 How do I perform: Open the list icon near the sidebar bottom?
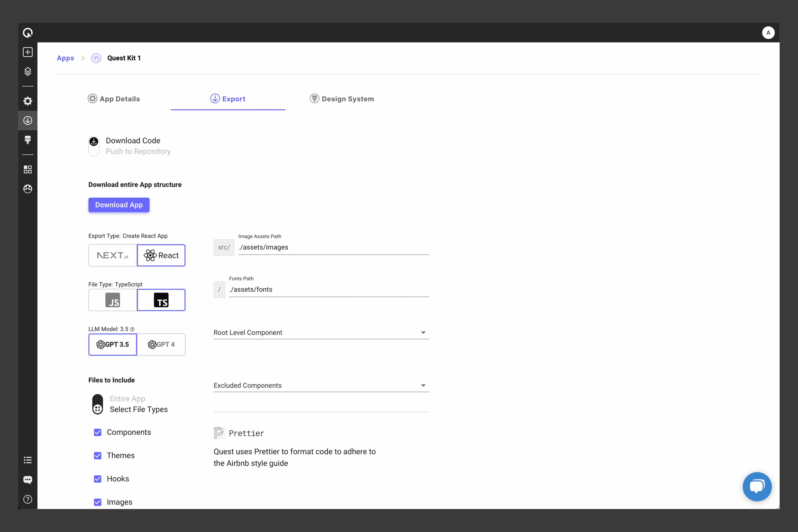coord(27,460)
